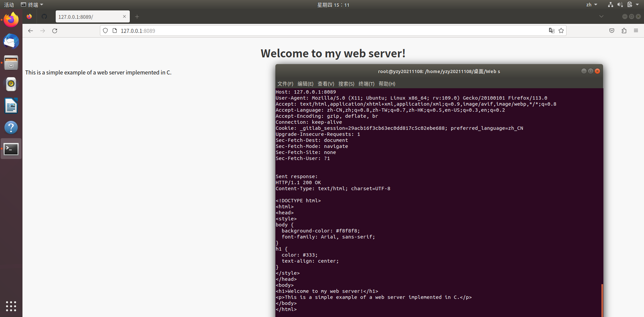Open the terminal 查看(V) menu
This screenshot has height=317, width=644.
(x=326, y=84)
